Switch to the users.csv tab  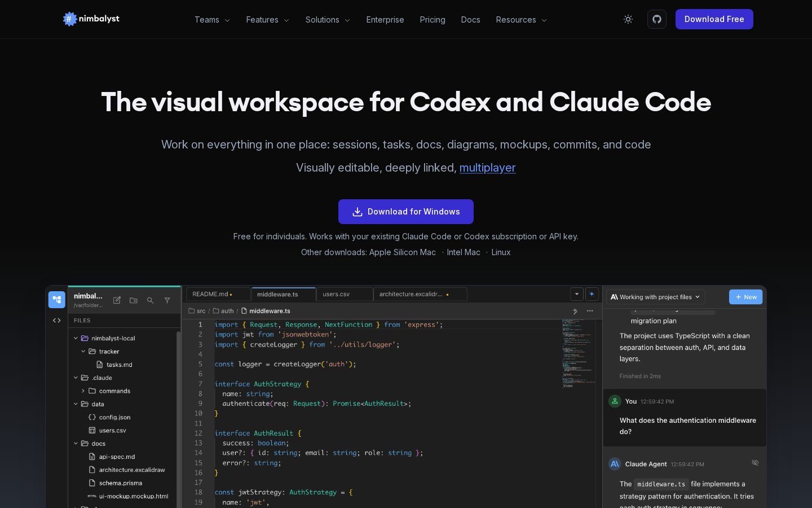pos(345,294)
